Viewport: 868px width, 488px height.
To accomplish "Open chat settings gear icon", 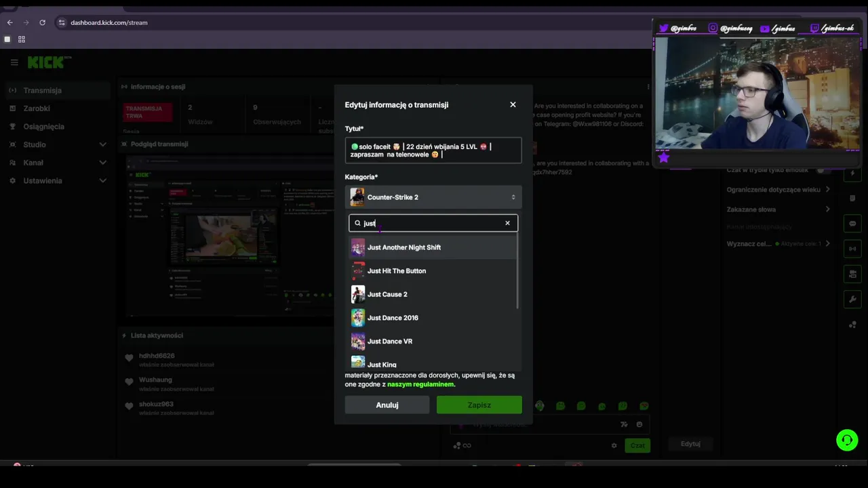I will 614,445.
